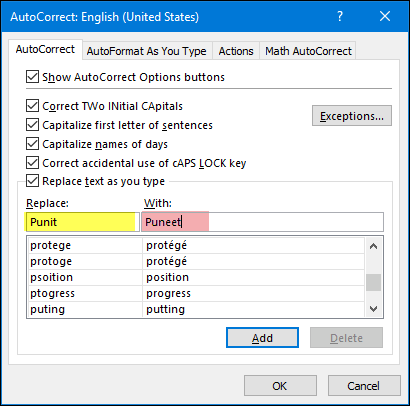
Task: Disable Capitalize names of days
Action: [x=32, y=144]
